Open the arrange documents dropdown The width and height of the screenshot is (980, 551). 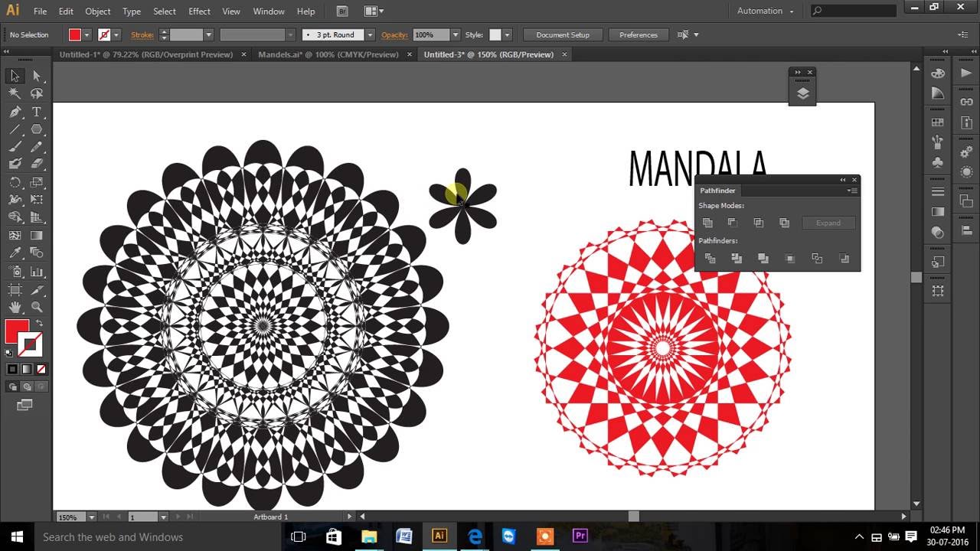(x=374, y=11)
